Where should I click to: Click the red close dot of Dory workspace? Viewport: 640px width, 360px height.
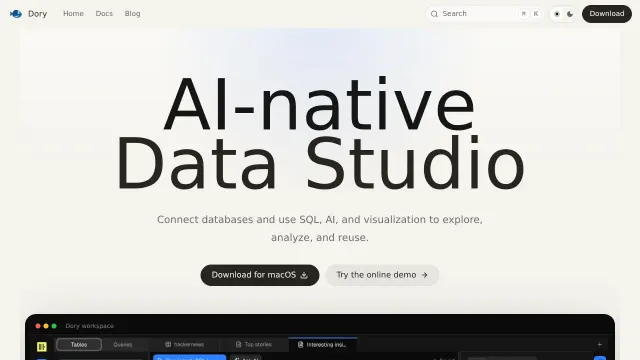click(38, 326)
